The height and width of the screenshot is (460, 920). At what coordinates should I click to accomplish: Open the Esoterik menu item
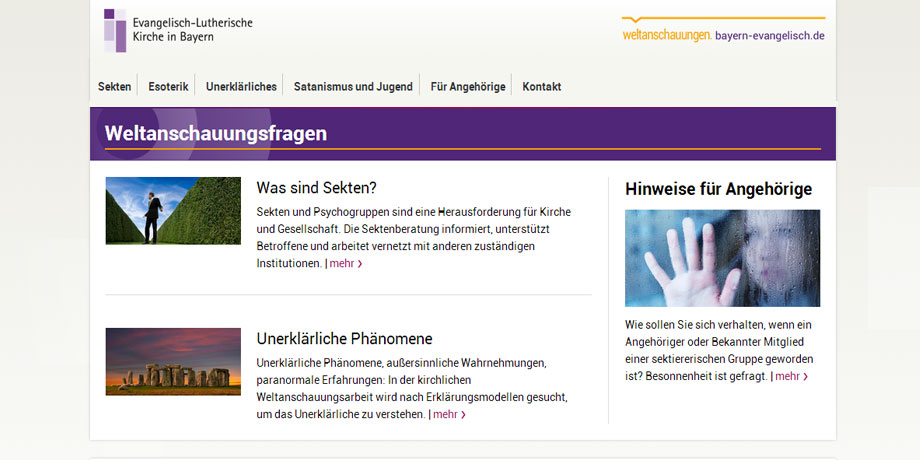[168, 87]
